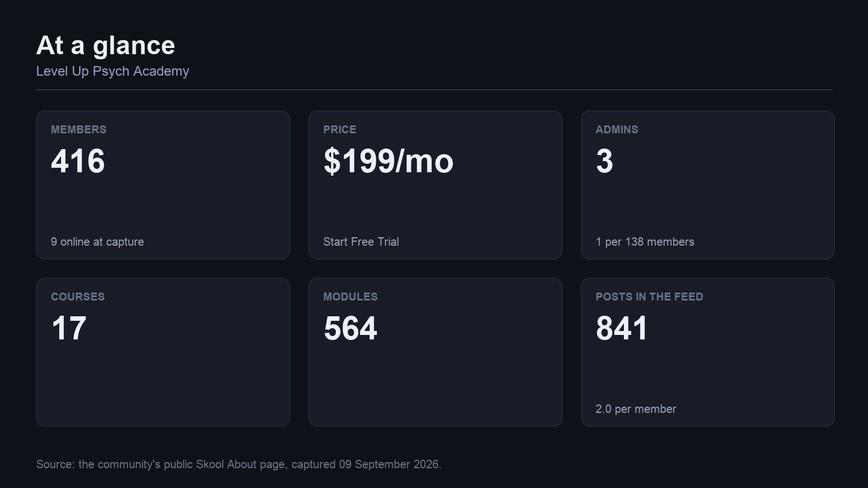Click the Start Free Trial text
The image size is (868, 488).
361,242
